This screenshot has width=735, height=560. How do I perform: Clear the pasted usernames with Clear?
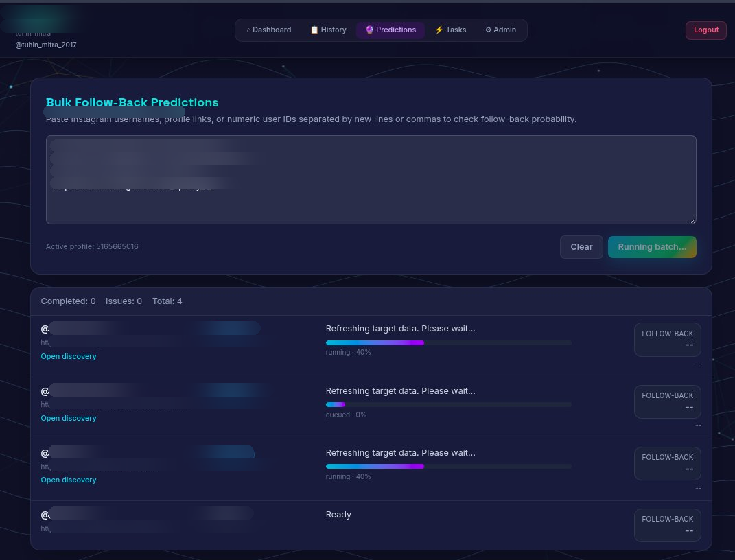[581, 247]
